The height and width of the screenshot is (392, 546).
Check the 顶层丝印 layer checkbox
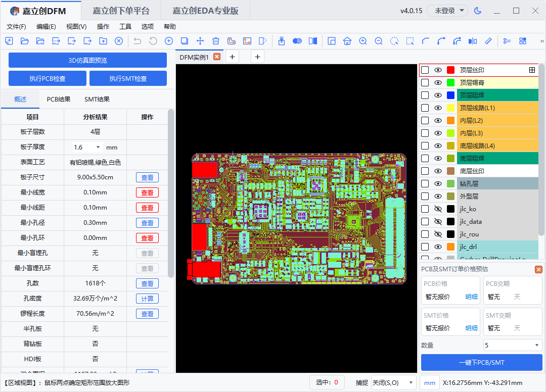point(425,70)
